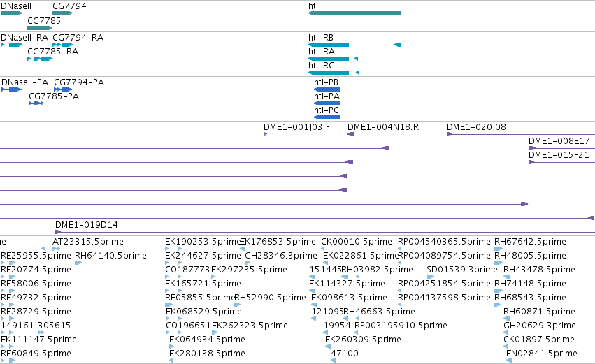Click the DNaseII-RA transcript

(x=11, y=45)
